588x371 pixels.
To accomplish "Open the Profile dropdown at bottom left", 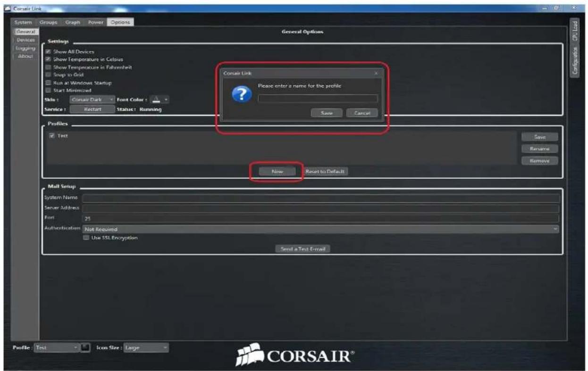I will (x=57, y=348).
